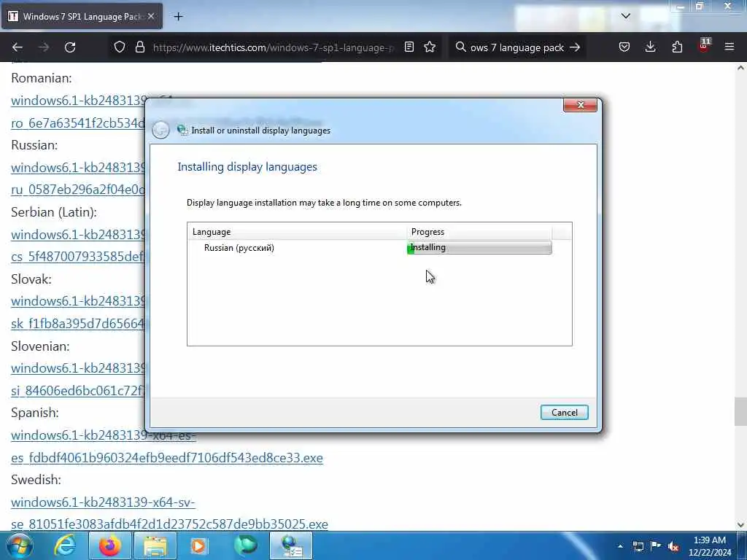Screen dimensions: 747x560
Task: Open a new tab with the plus button
Action: pos(178,17)
